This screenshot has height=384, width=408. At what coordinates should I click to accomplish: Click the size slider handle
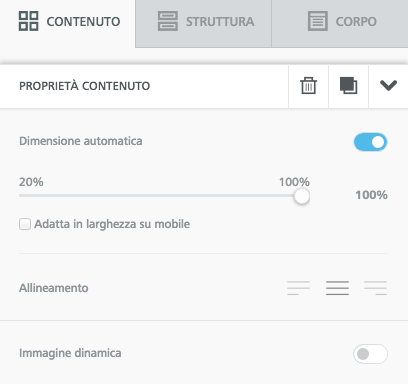(302, 196)
